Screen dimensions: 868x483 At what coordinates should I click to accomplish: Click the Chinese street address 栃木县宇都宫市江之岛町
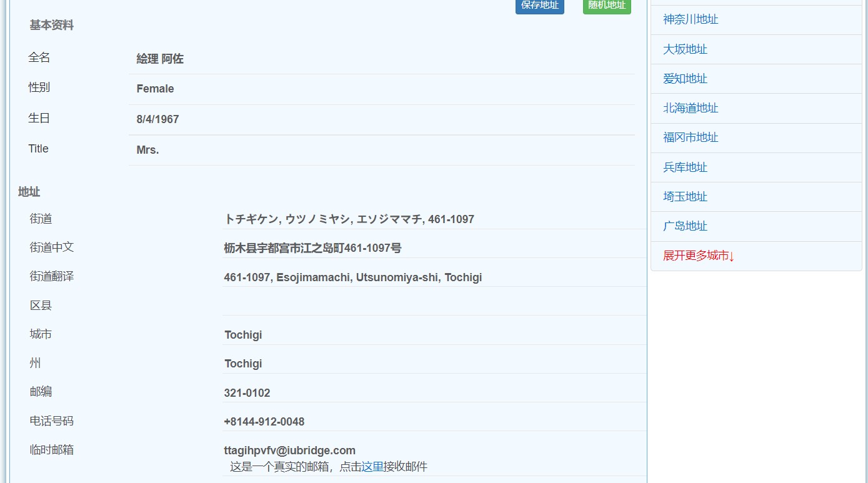pyautogui.click(x=312, y=248)
